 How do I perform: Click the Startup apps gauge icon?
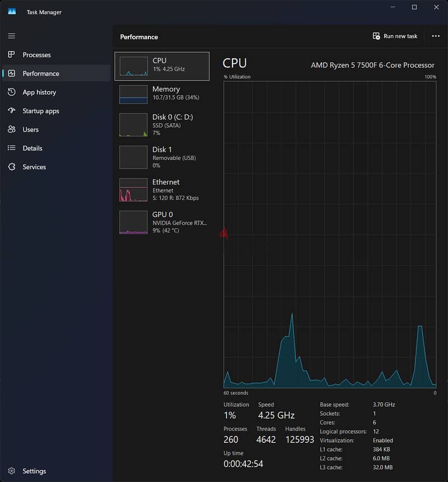(x=12, y=110)
